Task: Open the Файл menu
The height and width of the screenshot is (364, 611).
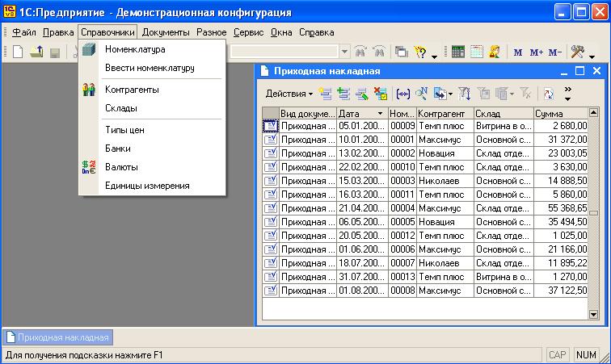Action: pyautogui.click(x=24, y=32)
